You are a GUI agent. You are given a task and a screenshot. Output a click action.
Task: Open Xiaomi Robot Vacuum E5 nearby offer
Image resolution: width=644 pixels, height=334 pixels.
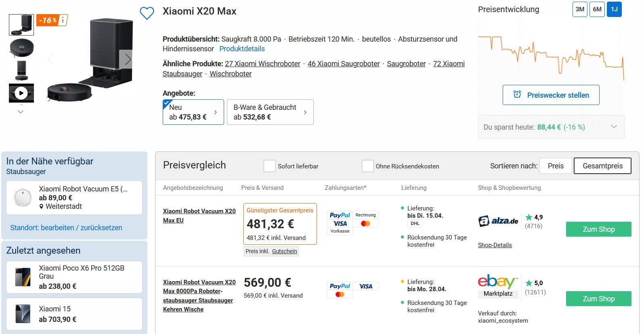tap(74, 197)
